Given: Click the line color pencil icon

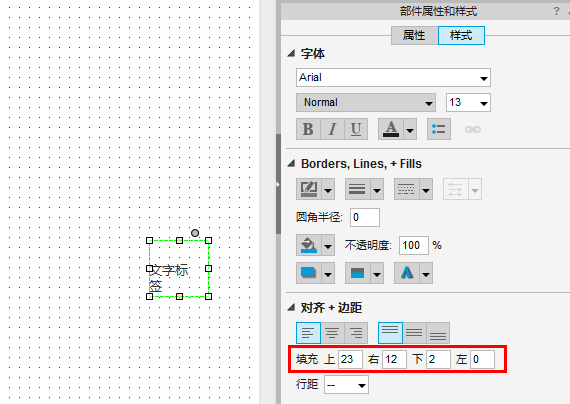Looking at the screenshot, I should [309, 189].
